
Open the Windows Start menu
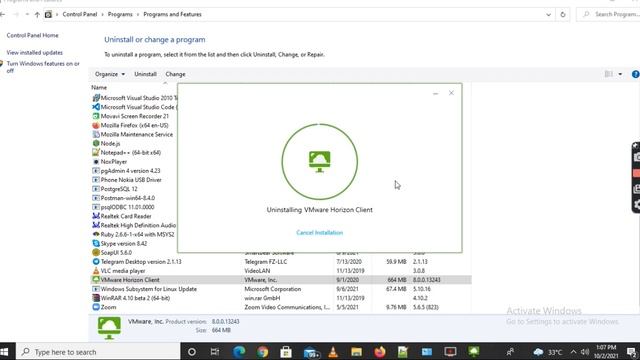[4, 352]
